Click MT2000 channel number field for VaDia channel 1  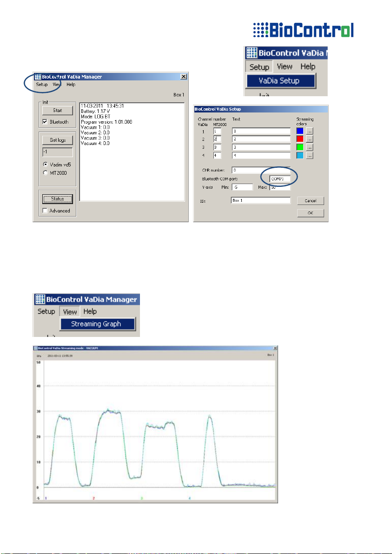[217, 131]
